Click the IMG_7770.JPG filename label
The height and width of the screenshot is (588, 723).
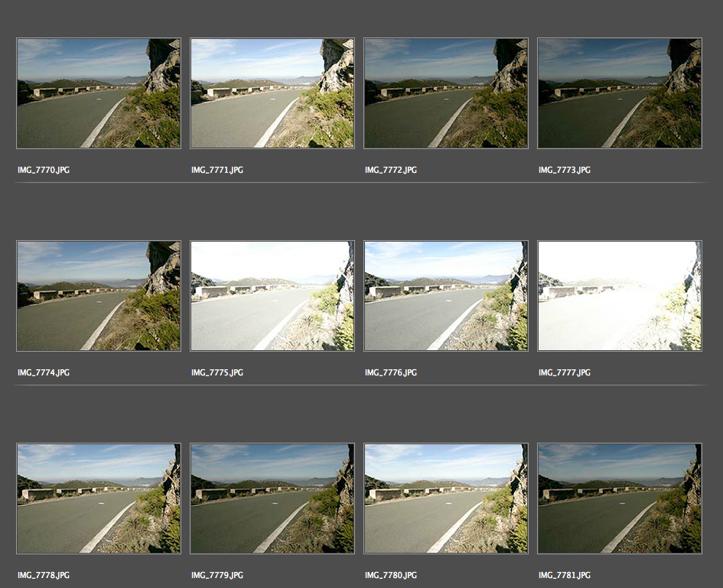pos(44,170)
